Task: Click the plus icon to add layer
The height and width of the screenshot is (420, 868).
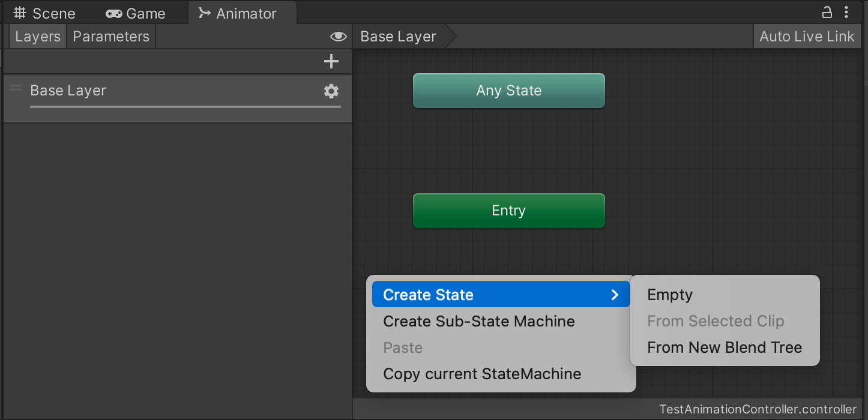Action: (x=331, y=62)
